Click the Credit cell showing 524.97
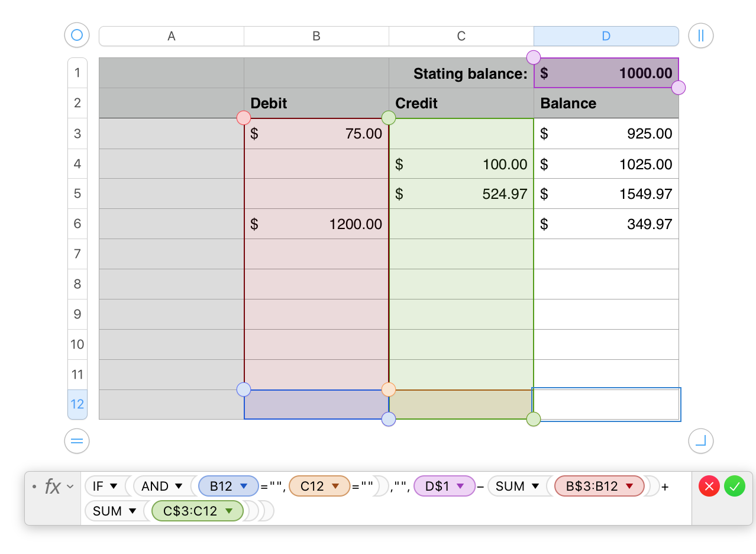 [461, 194]
